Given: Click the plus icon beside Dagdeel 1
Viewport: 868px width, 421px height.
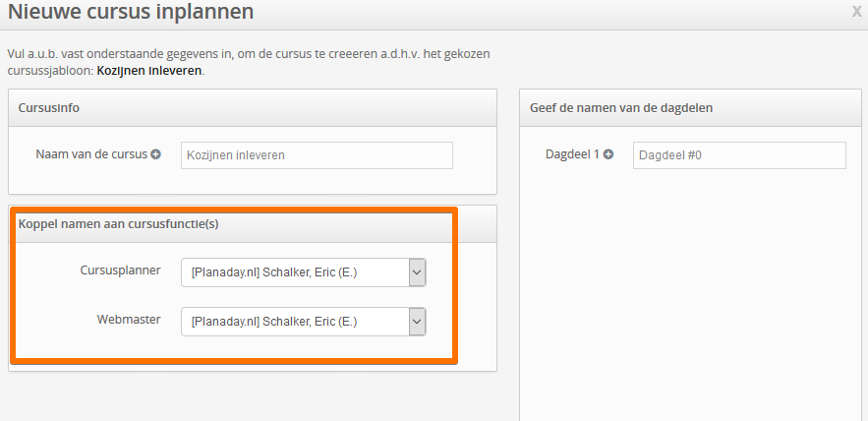Looking at the screenshot, I should (x=608, y=154).
